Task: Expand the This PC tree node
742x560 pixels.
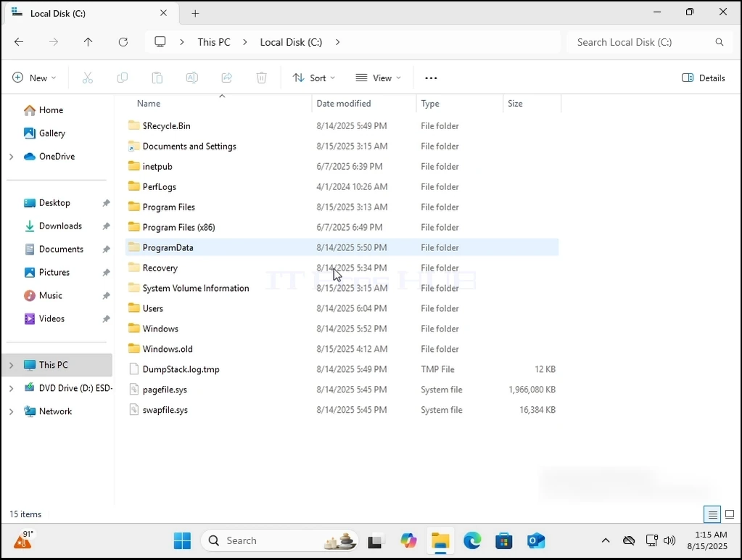Action: [12, 366]
